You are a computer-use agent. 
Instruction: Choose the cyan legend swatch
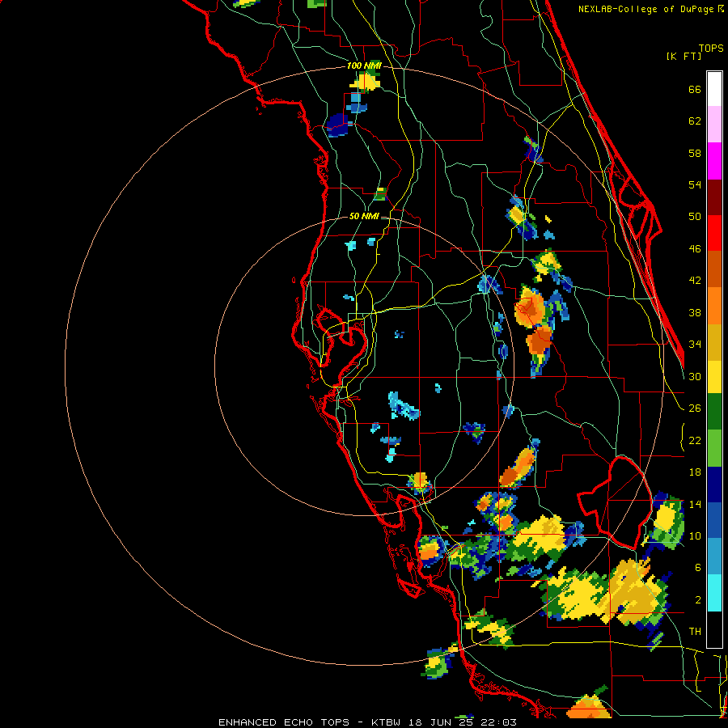coord(714,593)
